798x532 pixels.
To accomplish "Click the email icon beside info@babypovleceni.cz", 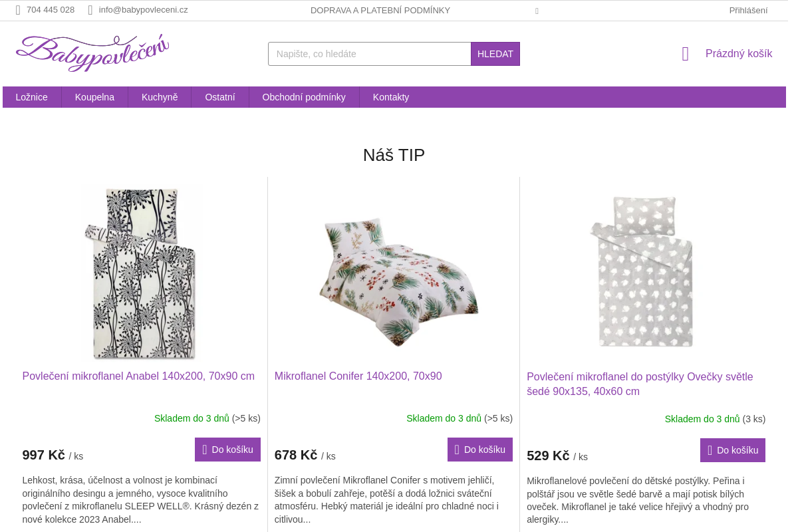I will coord(90,10).
